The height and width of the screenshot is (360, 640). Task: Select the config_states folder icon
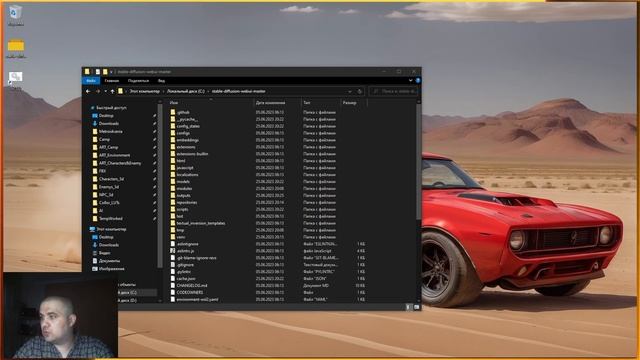[173, 126]
